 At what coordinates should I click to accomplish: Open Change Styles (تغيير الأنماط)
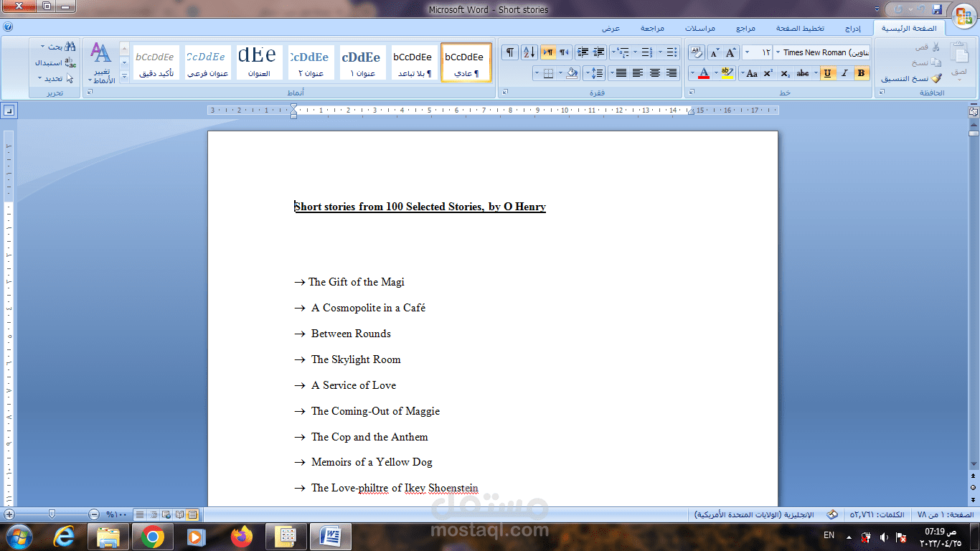pos(100,62)
